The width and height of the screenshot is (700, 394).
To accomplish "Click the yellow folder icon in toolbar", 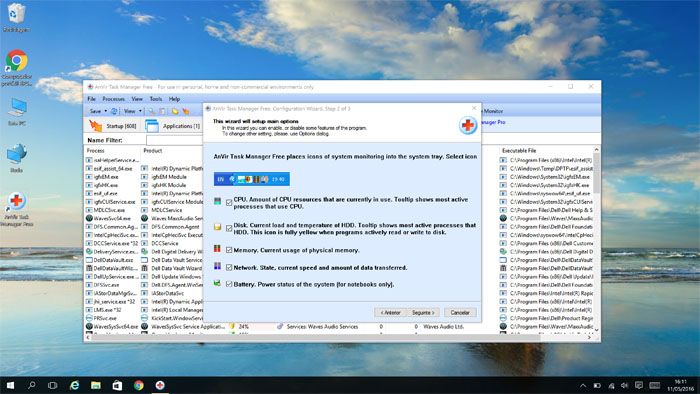I will point(175,111).
